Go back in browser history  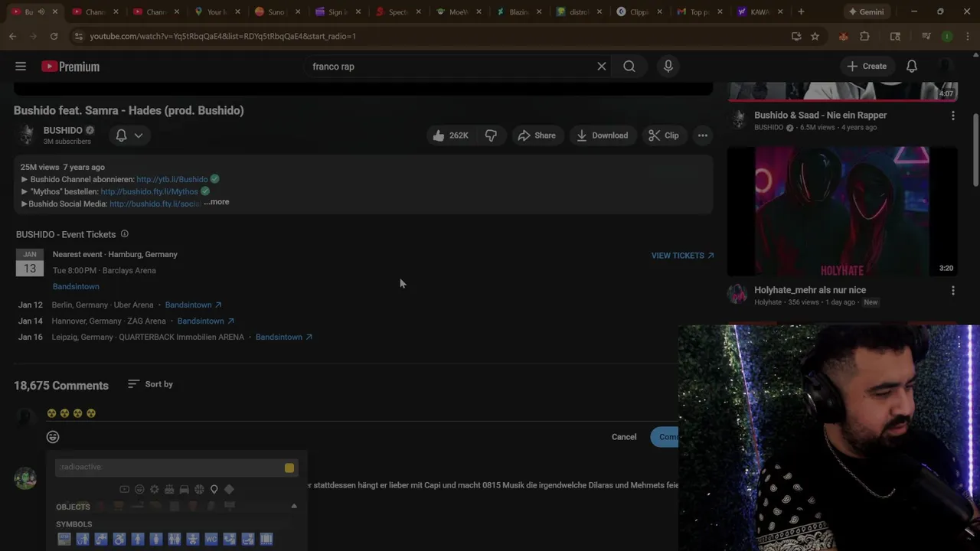pos(12,36)
